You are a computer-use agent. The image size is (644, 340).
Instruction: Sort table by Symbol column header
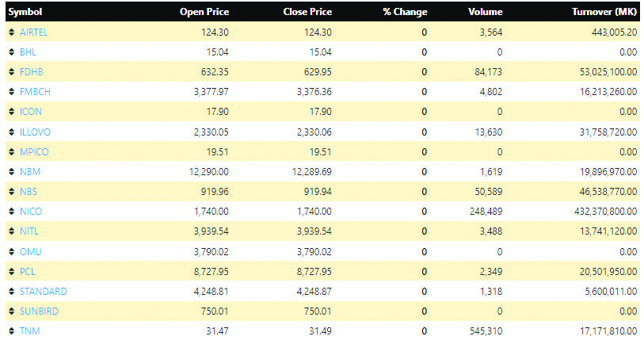pos(25,12)
